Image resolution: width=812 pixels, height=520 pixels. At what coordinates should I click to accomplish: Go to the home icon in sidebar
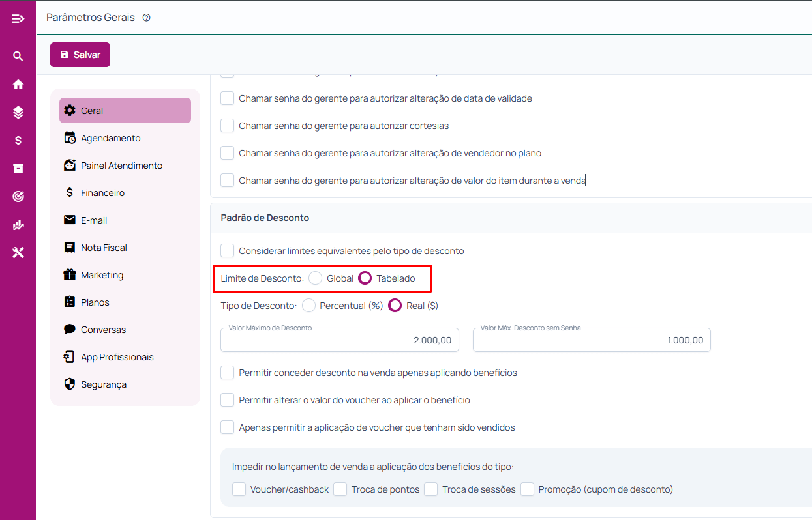(18, 84)
